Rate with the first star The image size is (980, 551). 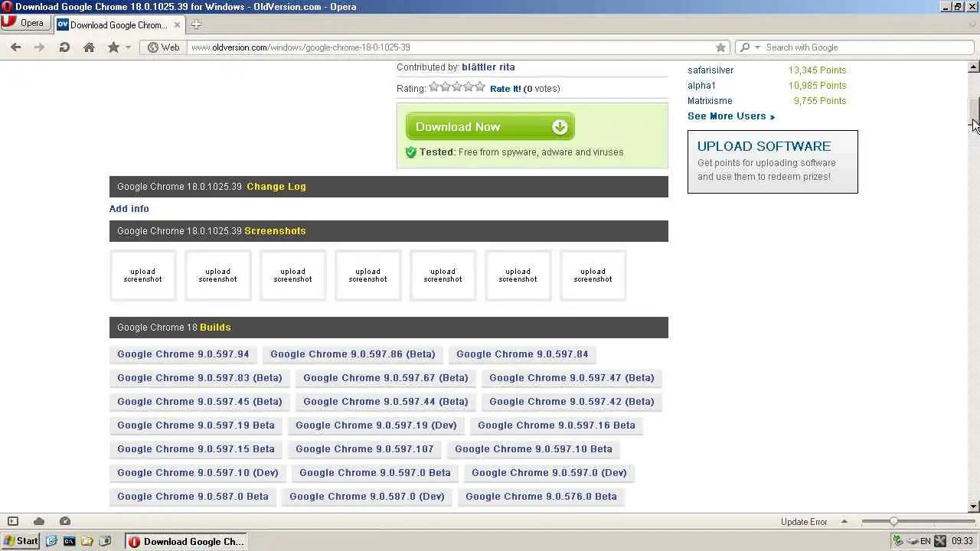434,87
